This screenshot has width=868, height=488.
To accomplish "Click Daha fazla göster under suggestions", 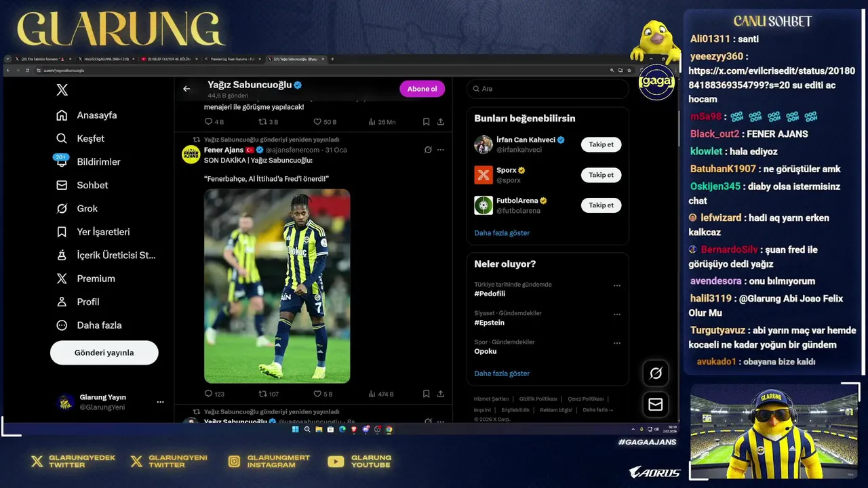I will coord(502,232).
